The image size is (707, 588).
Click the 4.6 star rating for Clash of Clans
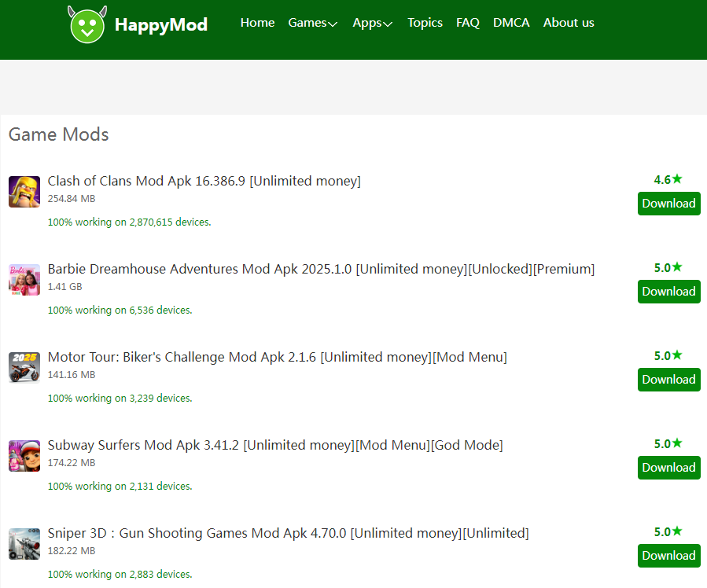pos(668,179)
